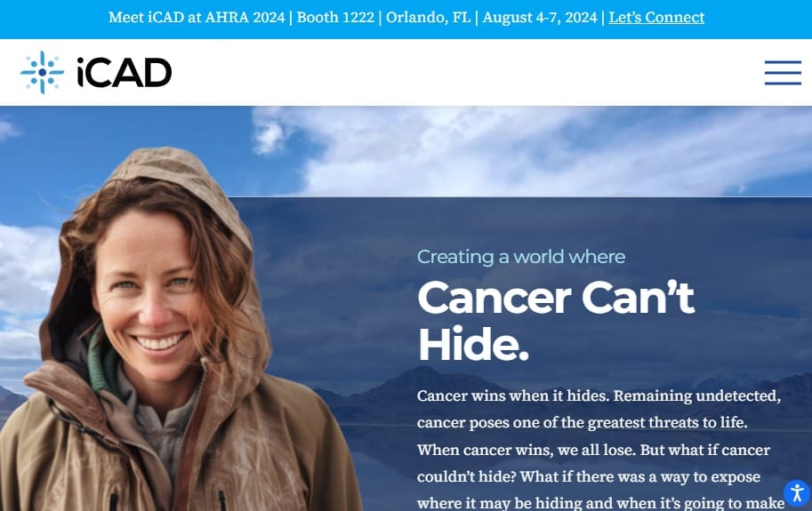Open the accessibility options widget

[797, 492]
